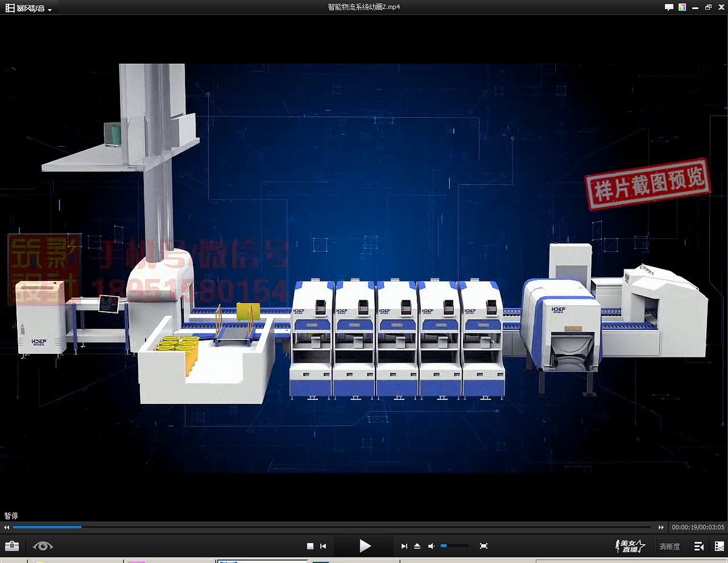This screenshot has width=728, height=563.
Task: Skip to the previous video
Action: pyautogui.click(x=323, y=547)
